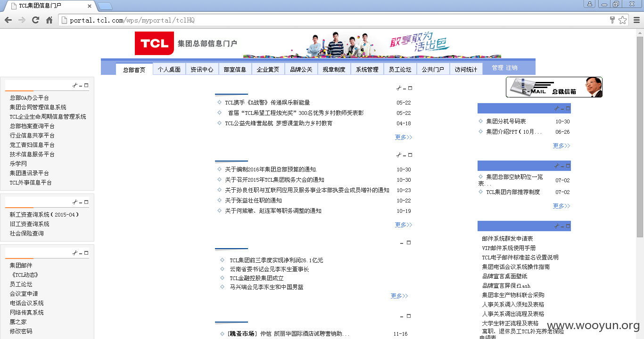Viewport: 644px width, 339px height.
Task: Click the key icon in the address bar
Action: 612,20
